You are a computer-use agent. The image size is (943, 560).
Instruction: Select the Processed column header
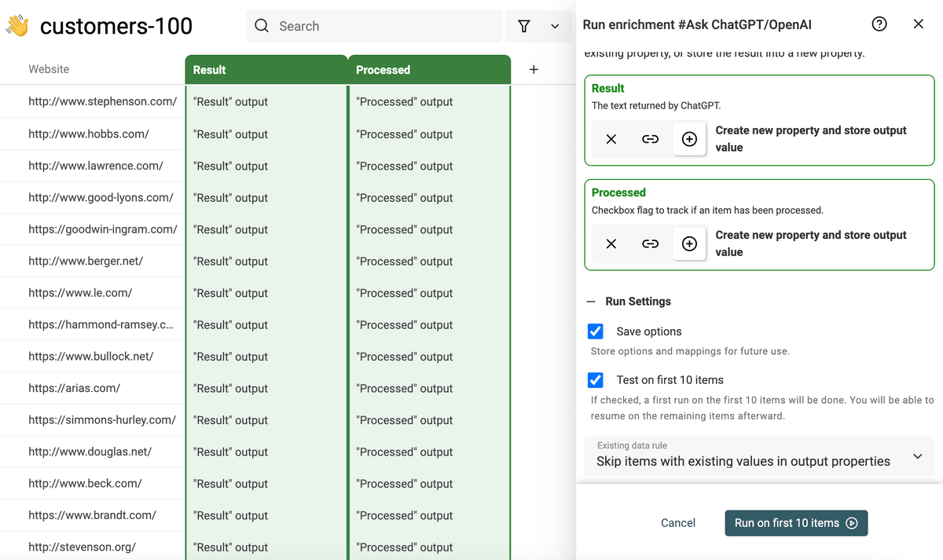pyautogui.click(x=429, y=69)
